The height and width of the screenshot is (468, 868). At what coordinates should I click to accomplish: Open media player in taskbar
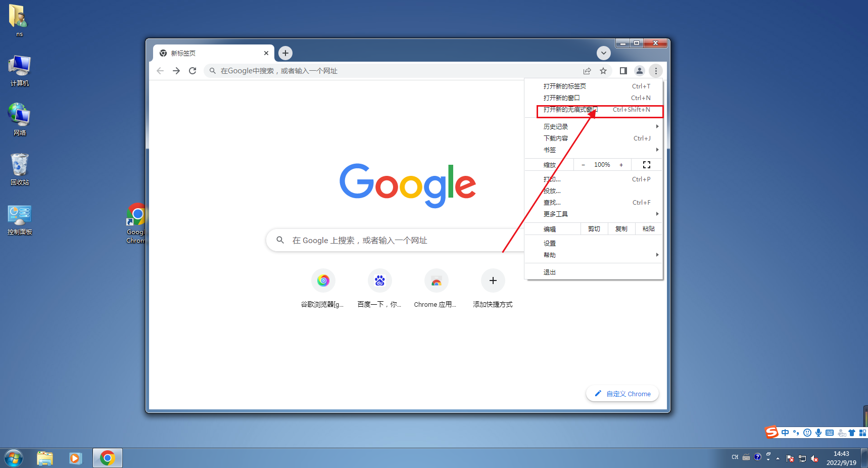tap(76, 458)
